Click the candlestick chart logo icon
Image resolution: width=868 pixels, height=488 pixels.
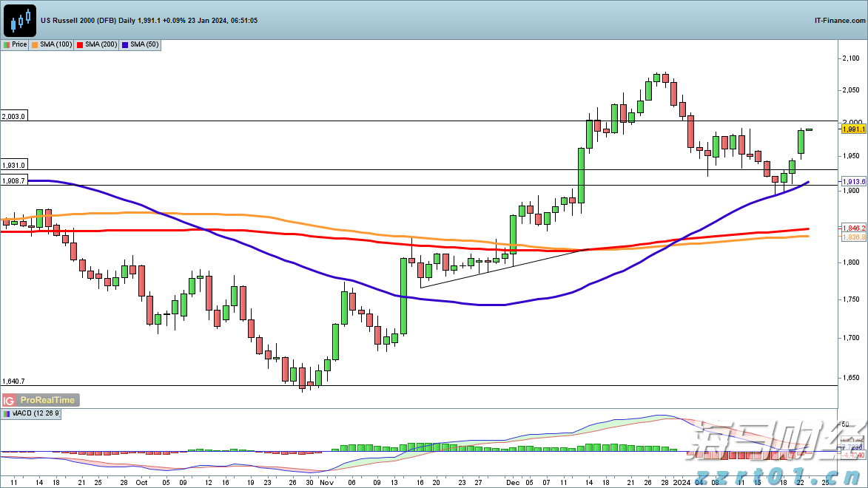point(20,20)
